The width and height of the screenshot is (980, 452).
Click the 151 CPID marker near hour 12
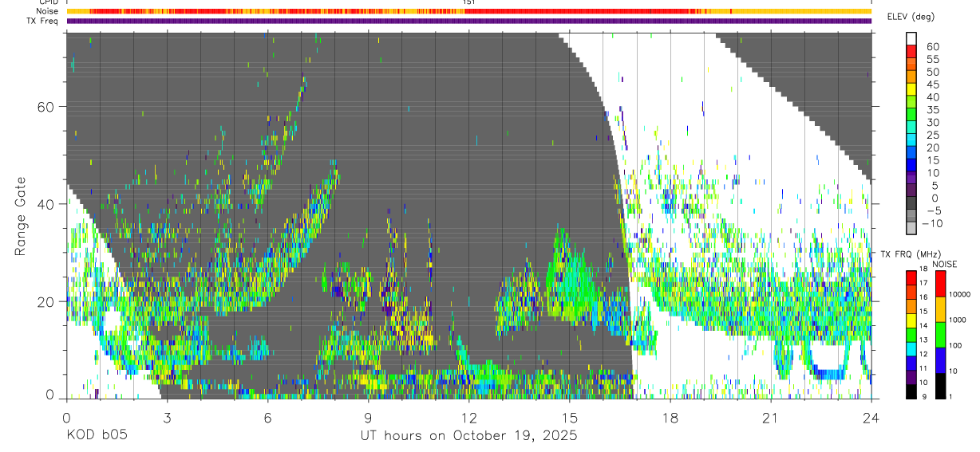469,2
